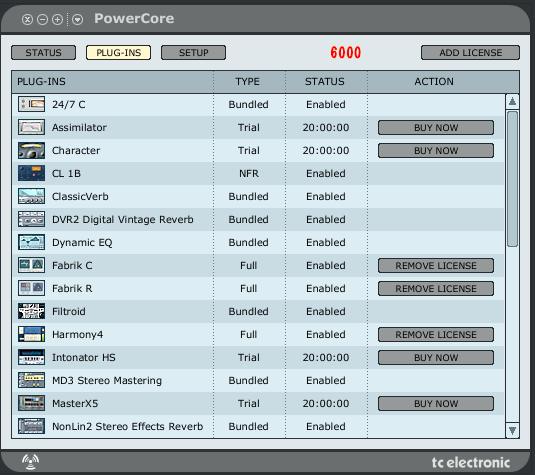The width and height of the screenshot is (535, 475).
Task: Click BUY NOW for Intonator HS
Action: [436, 358]
